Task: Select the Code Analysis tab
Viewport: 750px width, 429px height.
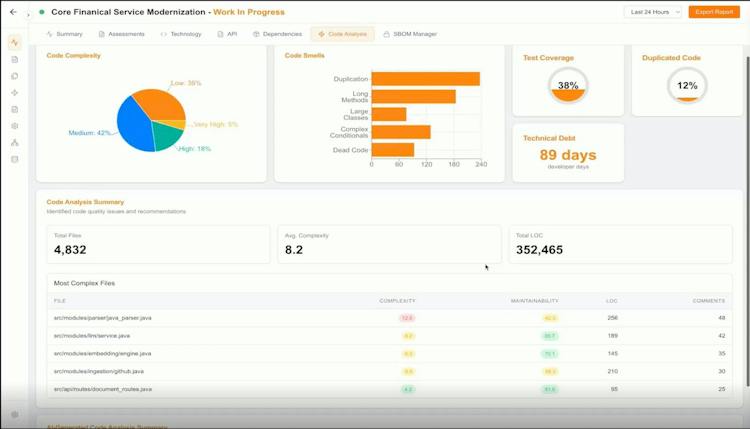Action: click(x=342, y=34)
